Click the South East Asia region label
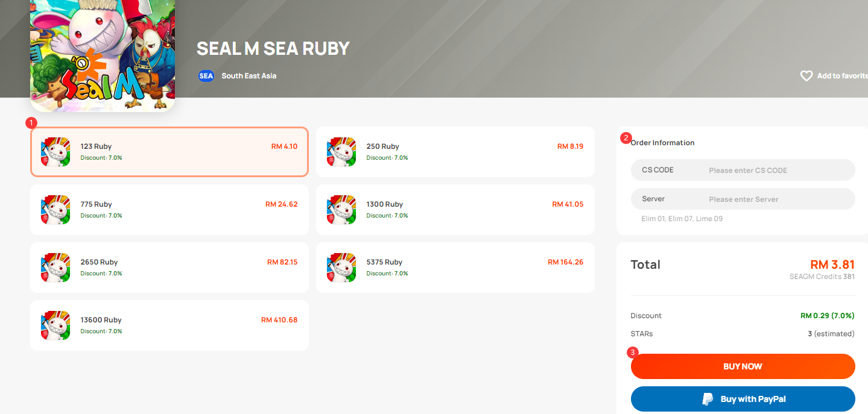 pos(249,76)
